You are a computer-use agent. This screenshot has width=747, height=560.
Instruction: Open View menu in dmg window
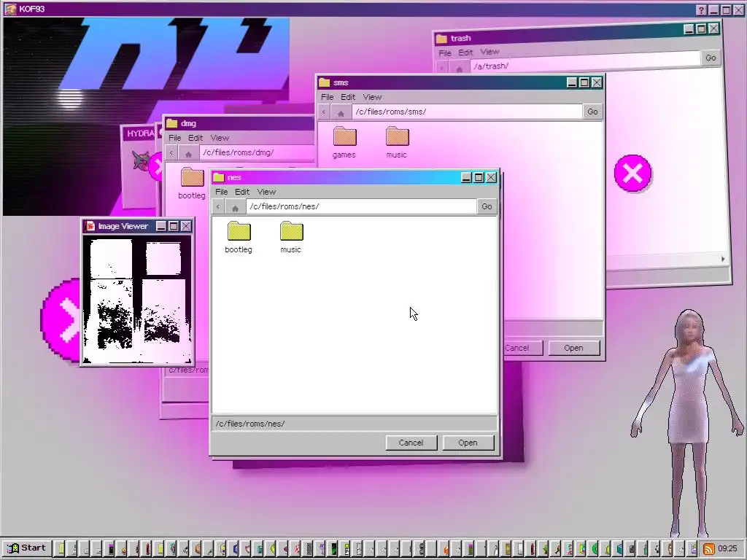click(x=220, y=138)
